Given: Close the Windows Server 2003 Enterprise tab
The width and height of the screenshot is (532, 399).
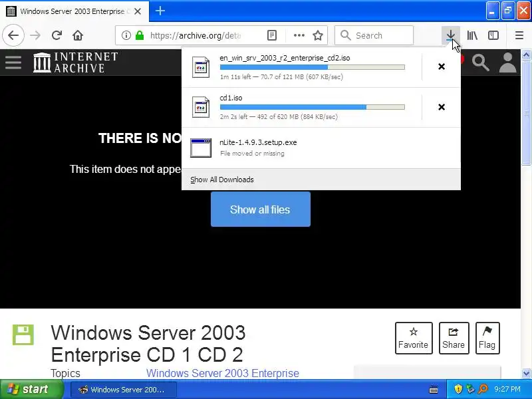Looking at the screenshot, I should click(x=138, y=11).
